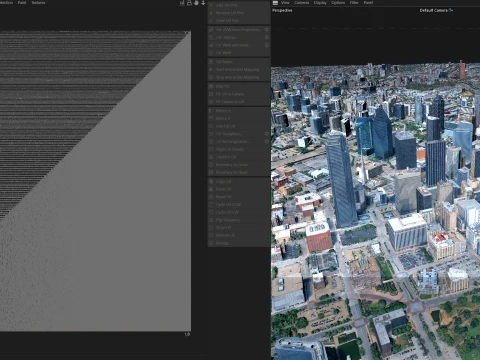Choose Clear UV Pins
Screen dimensions: 480x360
[x=239, y=21]
